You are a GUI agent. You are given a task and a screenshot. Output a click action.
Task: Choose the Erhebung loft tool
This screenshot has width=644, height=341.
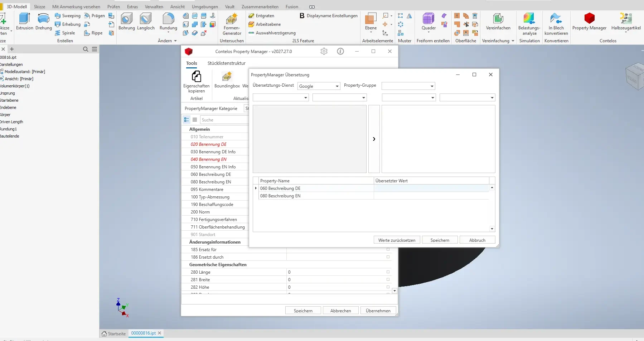[x=68, y=24]
